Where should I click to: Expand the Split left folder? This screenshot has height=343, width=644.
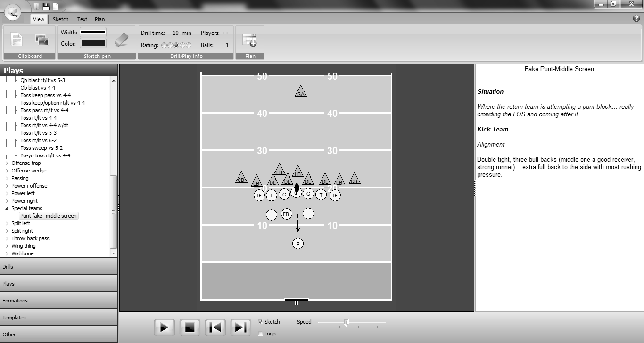pyautogui.click(x=7, y=223)
